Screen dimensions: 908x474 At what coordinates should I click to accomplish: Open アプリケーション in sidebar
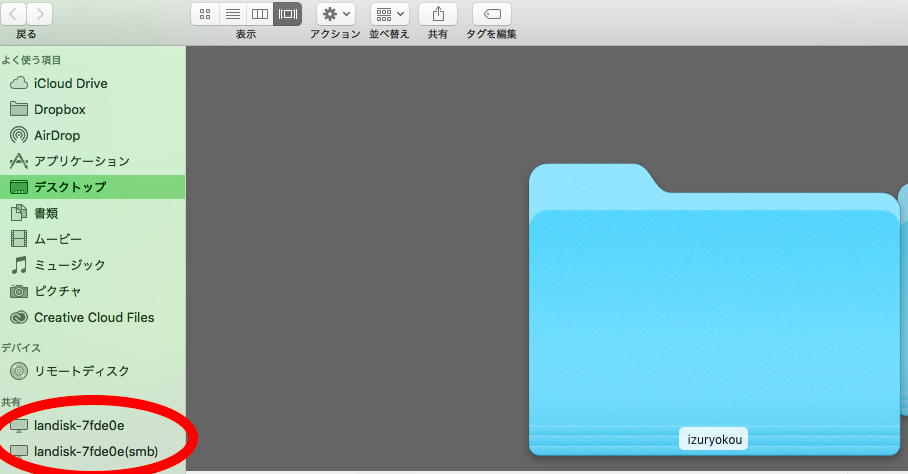click(93, 161)
